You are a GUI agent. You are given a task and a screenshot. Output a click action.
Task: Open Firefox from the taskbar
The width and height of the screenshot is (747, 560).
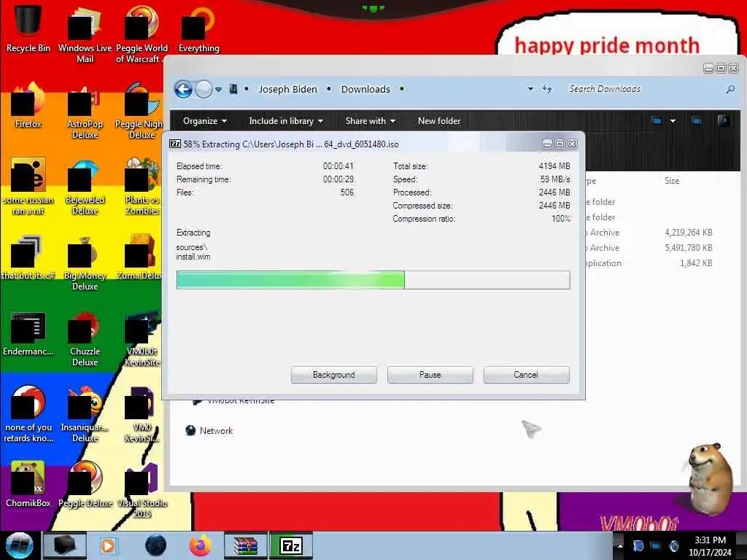tap(201, 545)
